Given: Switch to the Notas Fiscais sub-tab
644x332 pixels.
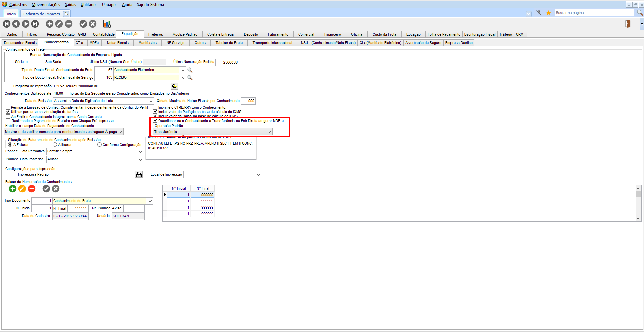Looking at the screenshot, I should click(x=118, y=43).
